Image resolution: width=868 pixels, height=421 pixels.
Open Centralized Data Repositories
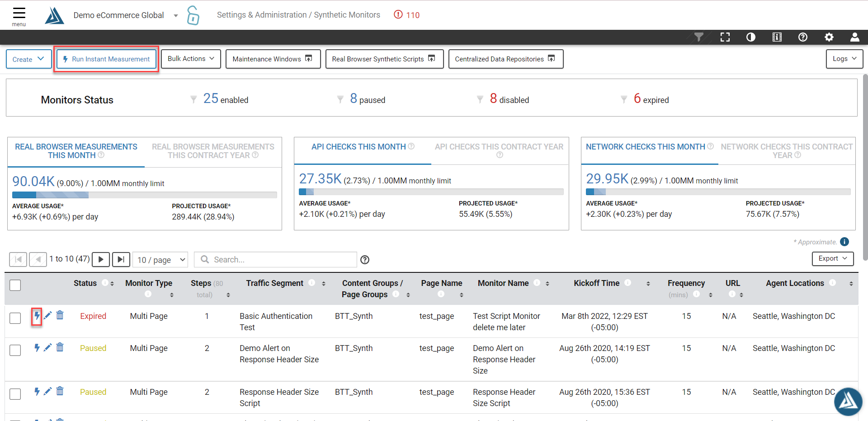tap(506, 59)
